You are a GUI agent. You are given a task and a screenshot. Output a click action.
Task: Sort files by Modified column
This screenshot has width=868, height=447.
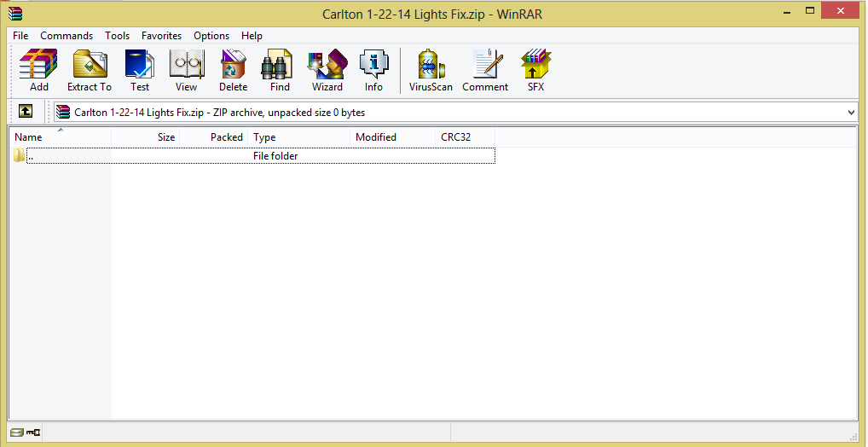point(393,137)
